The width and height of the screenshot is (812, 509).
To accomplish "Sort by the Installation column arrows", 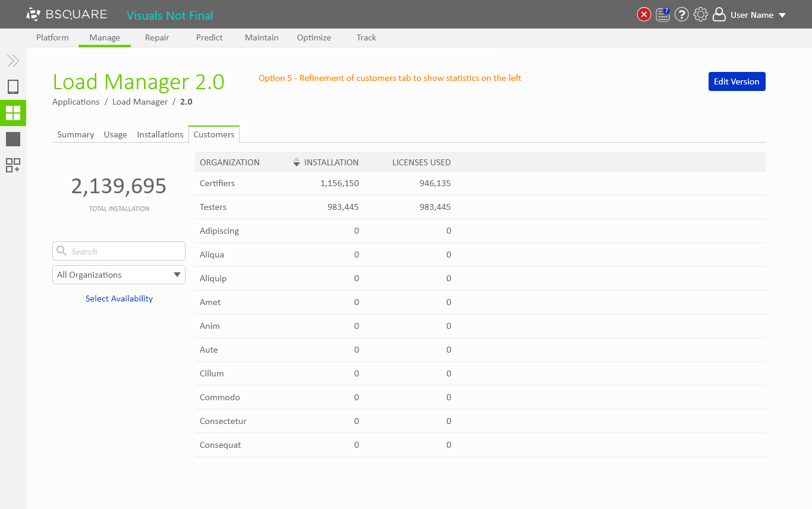I will (x=297, y=162).
